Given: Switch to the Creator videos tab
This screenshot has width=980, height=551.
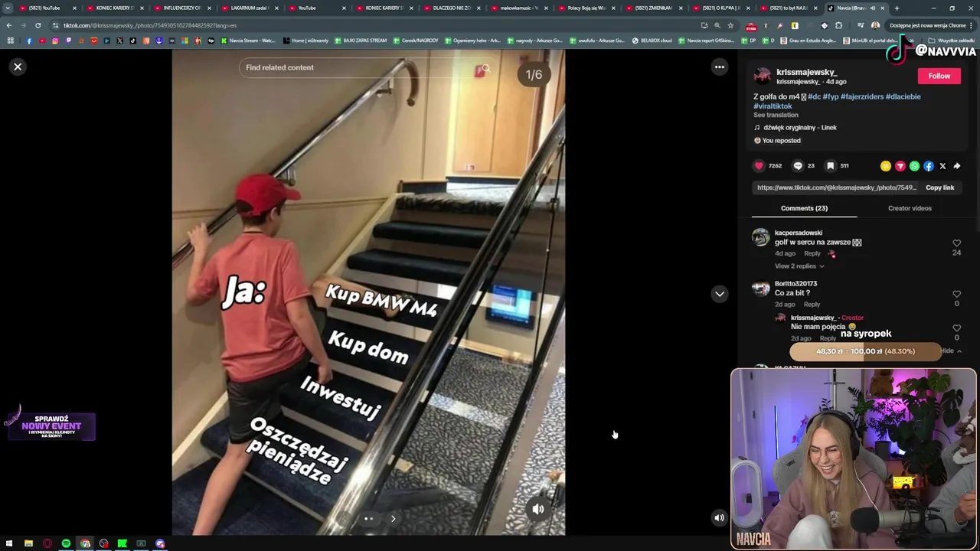Looking at the screenshot, I should coord(910,208).
